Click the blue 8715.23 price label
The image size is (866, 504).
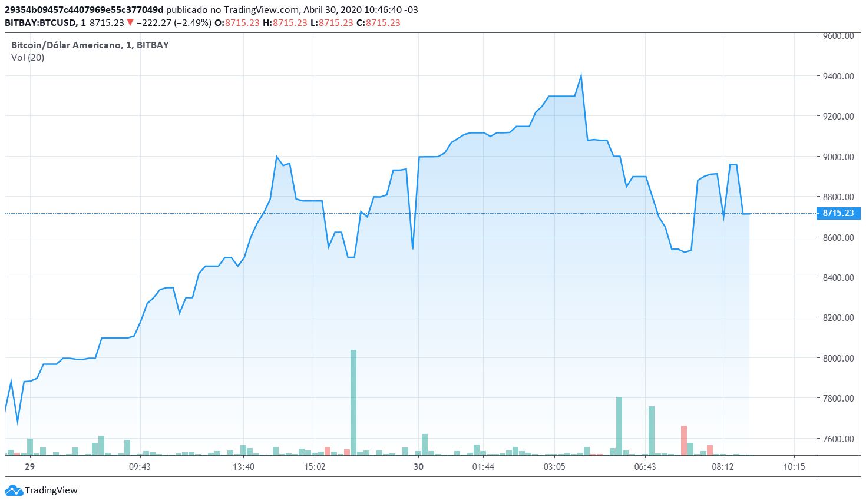[x=839, y=214]
